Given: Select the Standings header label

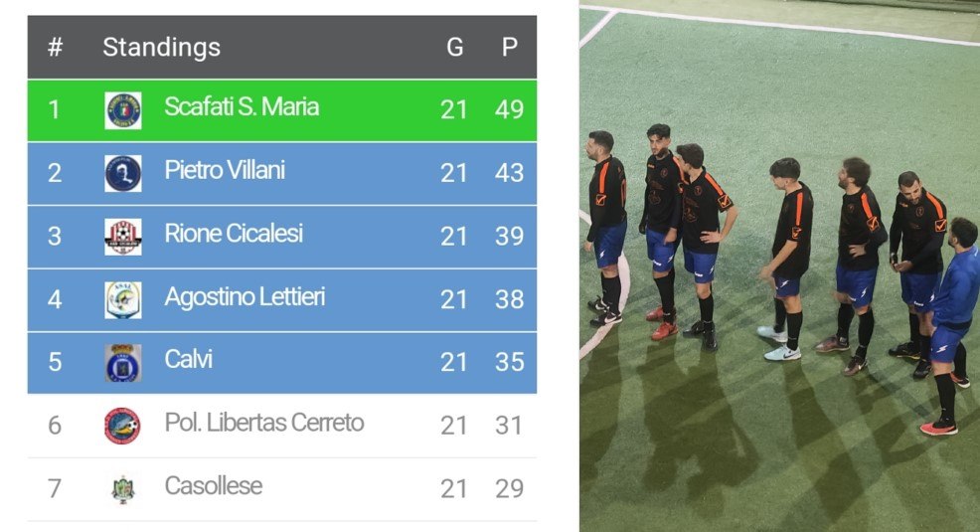Looking at the screenshot, I should click(x=161, y=48).
